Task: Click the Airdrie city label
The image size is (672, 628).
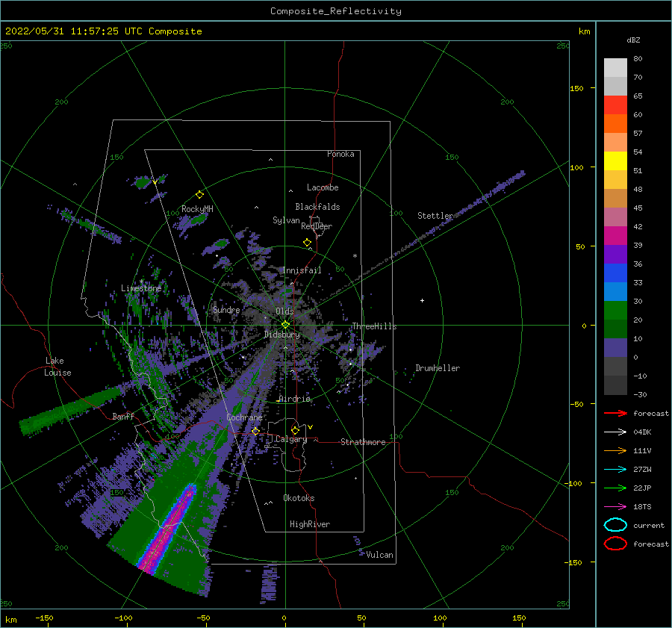Action: pos(294,399)
